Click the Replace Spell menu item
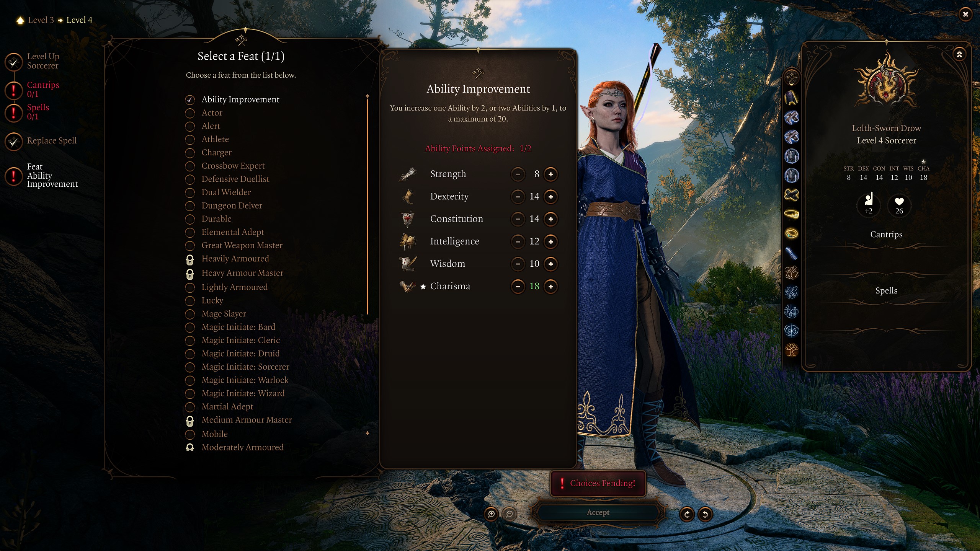The width and height of the screenshot is (980, 551). (x=52, y=140)
